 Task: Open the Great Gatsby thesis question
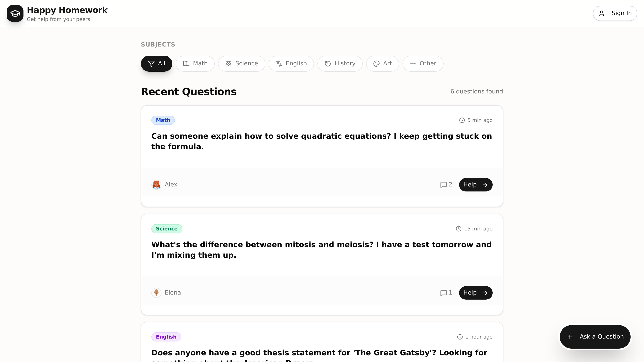pyautogui.click(x=319, y=353)
